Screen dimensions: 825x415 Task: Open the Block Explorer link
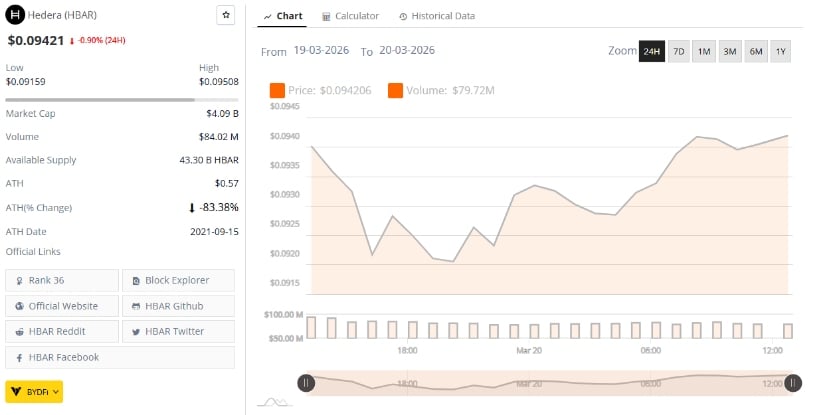point(178,280)
